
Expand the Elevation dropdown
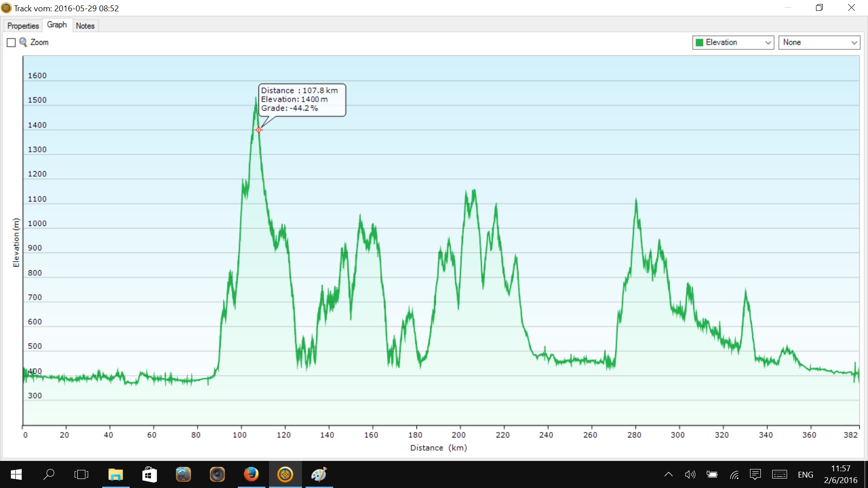(768, 42)
